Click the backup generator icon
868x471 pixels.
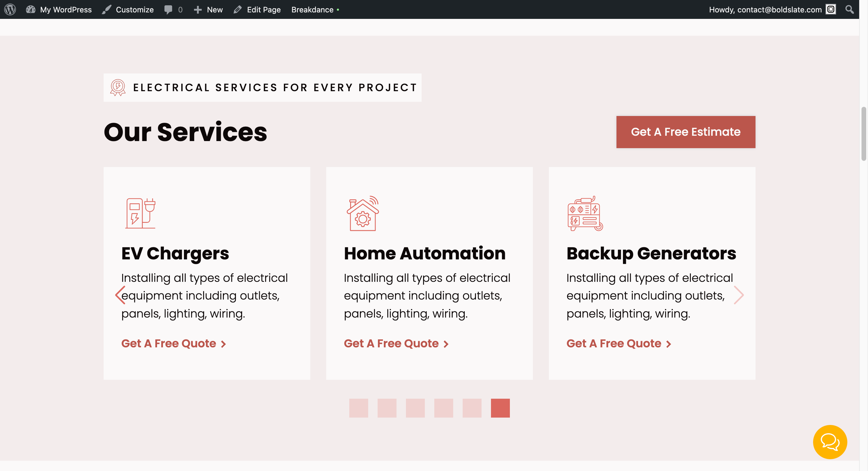click(585, 213)
